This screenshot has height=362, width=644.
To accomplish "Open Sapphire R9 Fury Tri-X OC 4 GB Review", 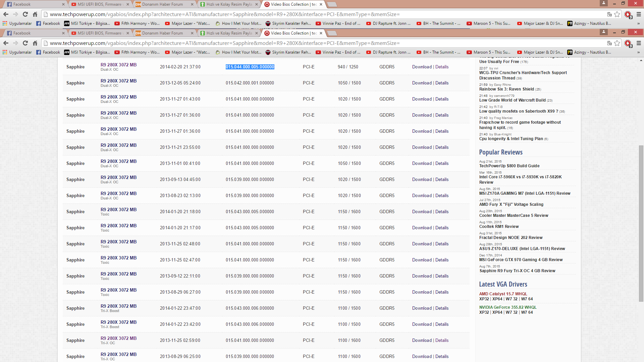I will 517,271.
